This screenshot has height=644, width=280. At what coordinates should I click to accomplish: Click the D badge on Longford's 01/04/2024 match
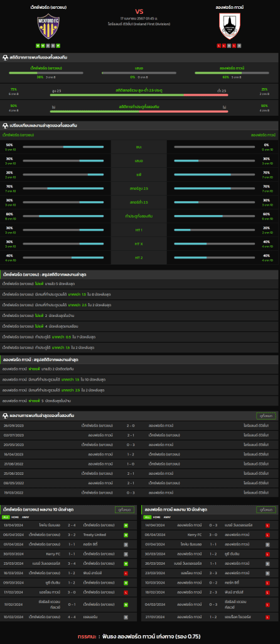(267, 544)
